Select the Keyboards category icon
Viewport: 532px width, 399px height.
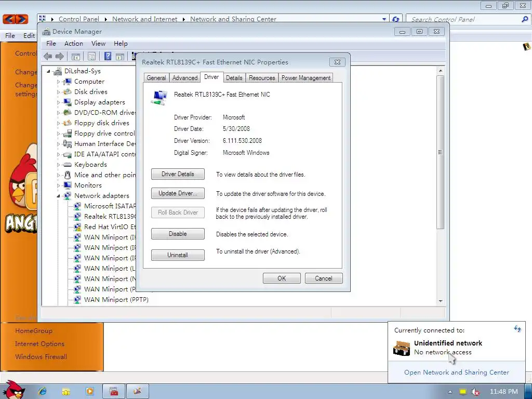tap(68, 165)
